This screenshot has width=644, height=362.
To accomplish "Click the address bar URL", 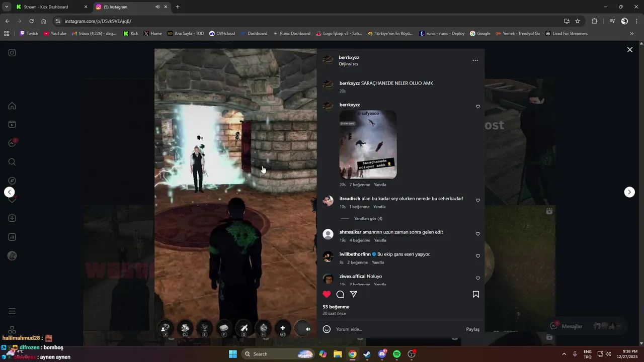I will (x=98, y=21).
